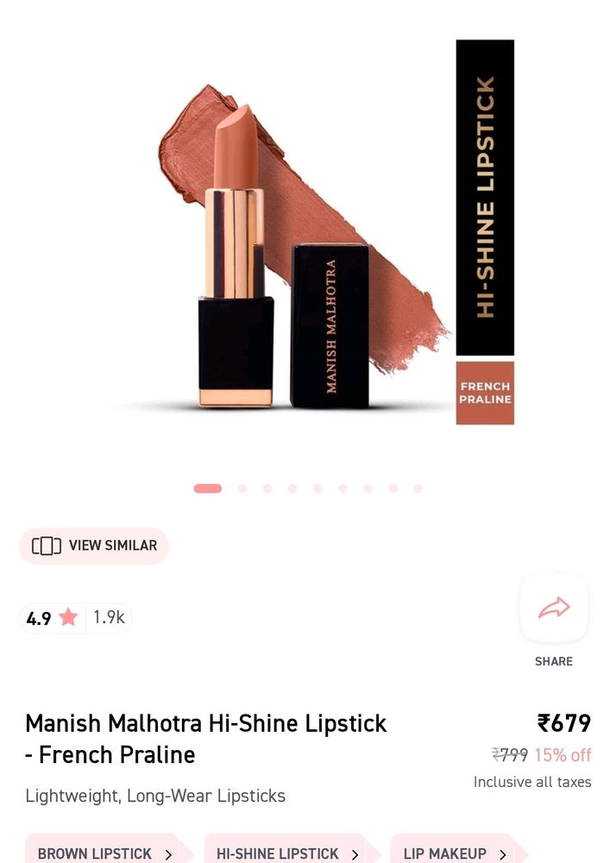This screenshot has width=616, height=863.
Task: Expand the chevron beside BROWN LIPSTICK
Action: pos(168,854)
